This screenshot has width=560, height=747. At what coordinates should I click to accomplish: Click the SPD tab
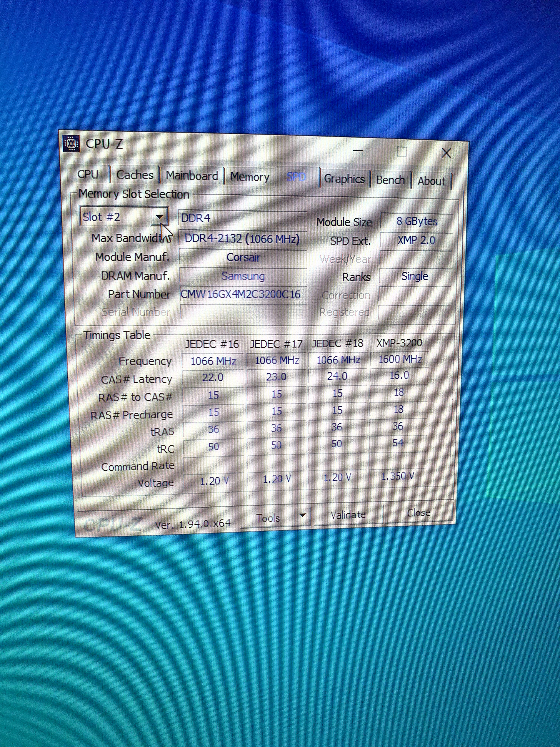click(296, 177)
